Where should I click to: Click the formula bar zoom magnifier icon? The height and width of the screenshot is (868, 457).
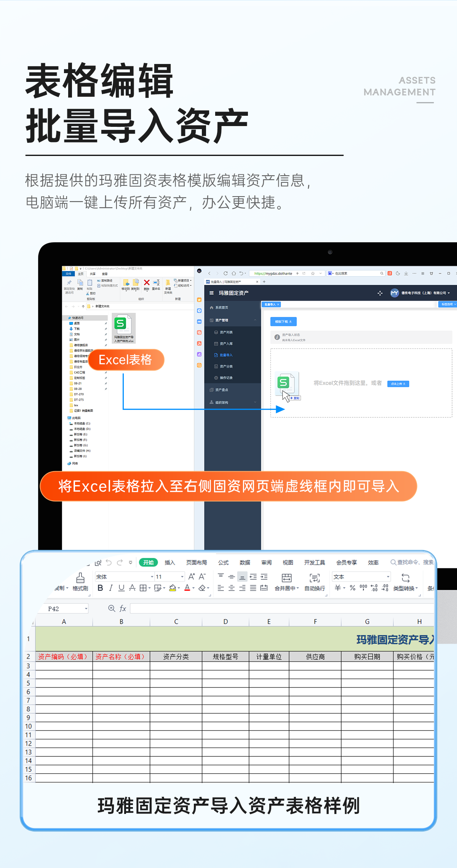pos(112,609)
